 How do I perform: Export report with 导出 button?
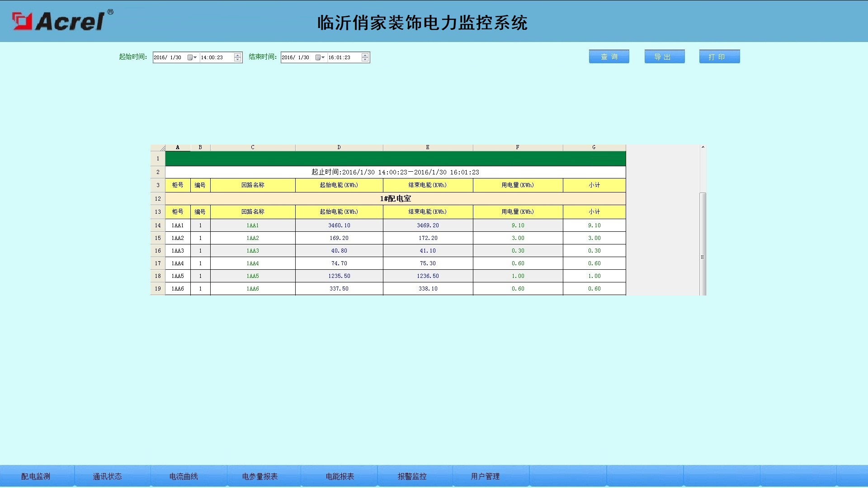664,56
